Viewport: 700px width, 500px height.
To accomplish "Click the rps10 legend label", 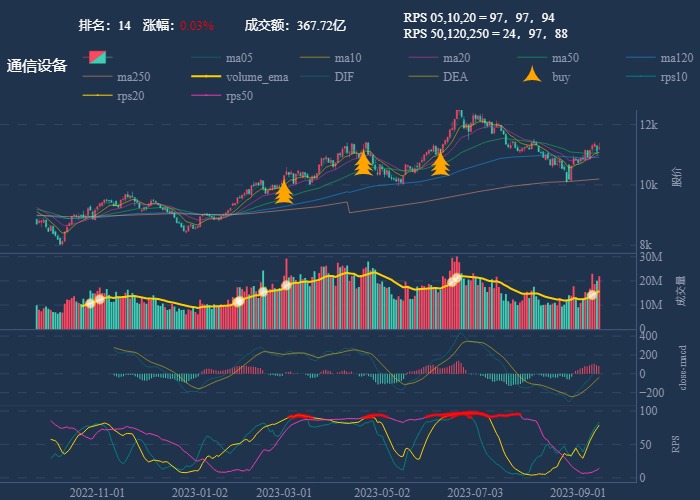I will pyautogui.click(x=674, y=77).
